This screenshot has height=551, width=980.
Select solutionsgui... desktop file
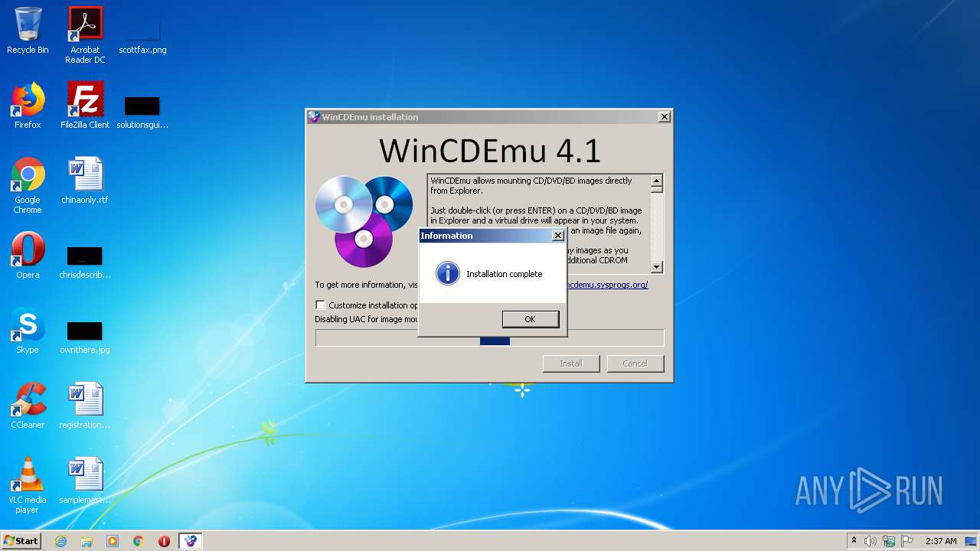tap(142, 112)
